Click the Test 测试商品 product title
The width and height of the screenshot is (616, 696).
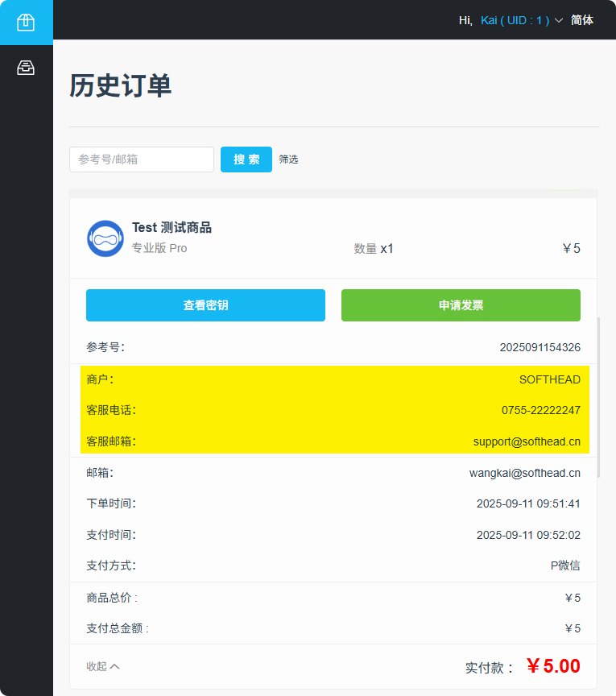(172, 228)
